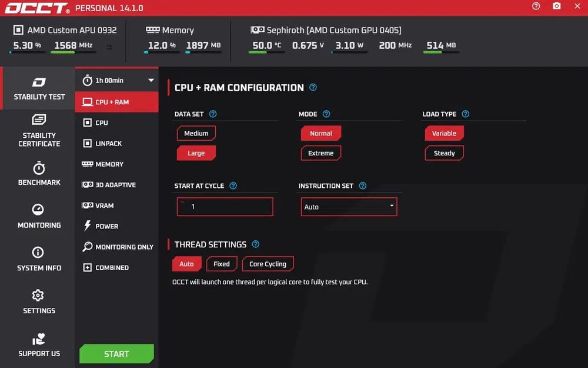
Task: Go to Stability Certificate
Action: click(39, 130)
